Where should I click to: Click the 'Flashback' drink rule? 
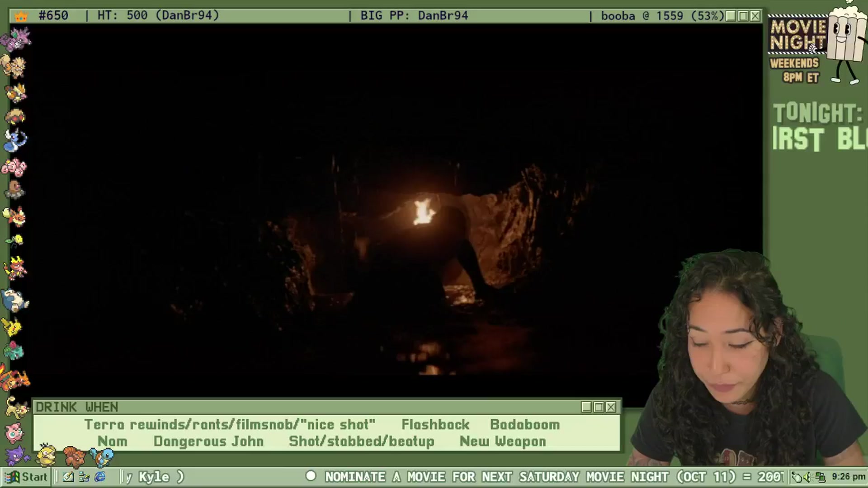click(435, 425)
